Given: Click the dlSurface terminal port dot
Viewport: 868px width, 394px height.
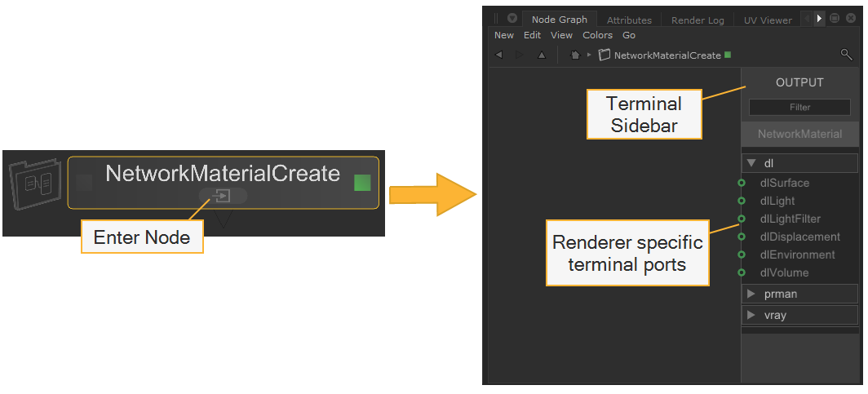Looking at the screenshot, I should tap(742, 183).
